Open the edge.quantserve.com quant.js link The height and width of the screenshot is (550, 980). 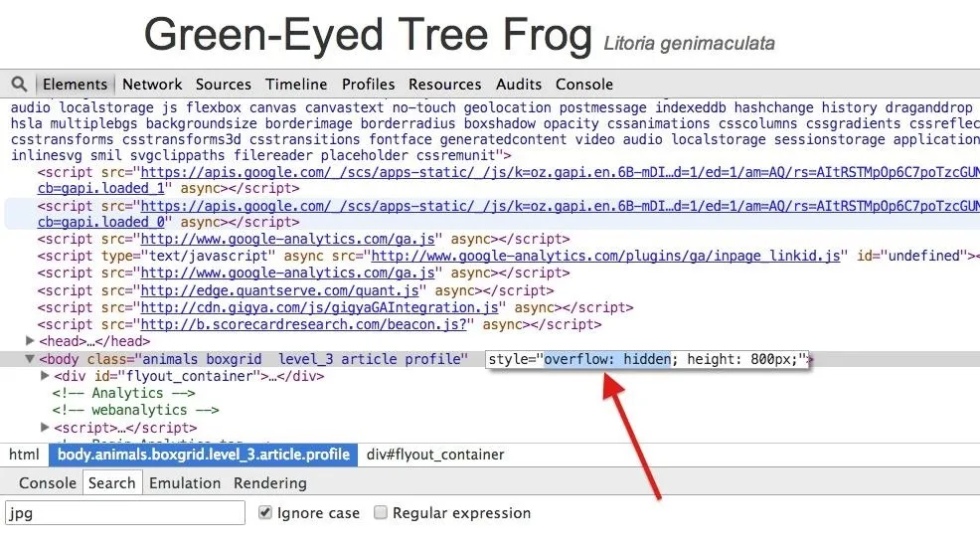coord(280,291)
